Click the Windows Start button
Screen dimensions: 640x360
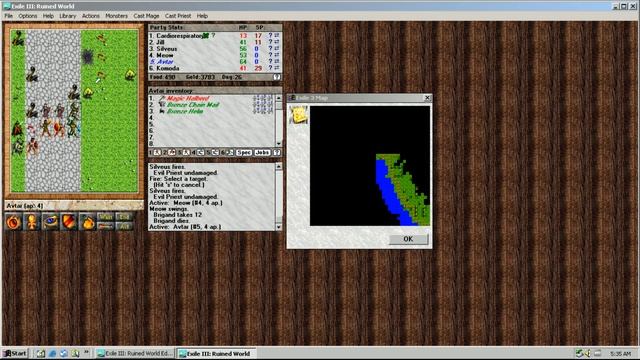(x=15, y=353)
